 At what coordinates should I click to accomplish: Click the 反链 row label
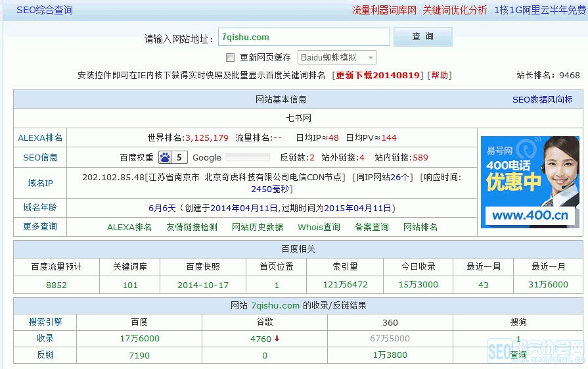coord(45,355)
